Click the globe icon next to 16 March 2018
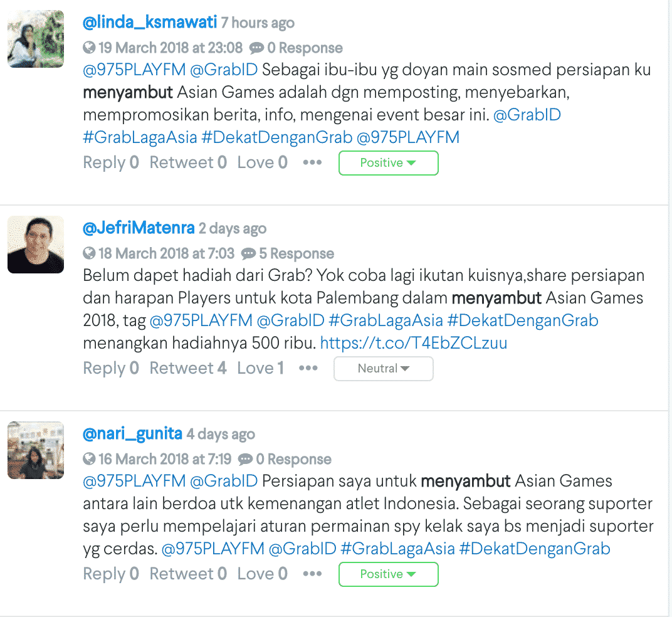 pyautogui.click(x=89, y=459)
